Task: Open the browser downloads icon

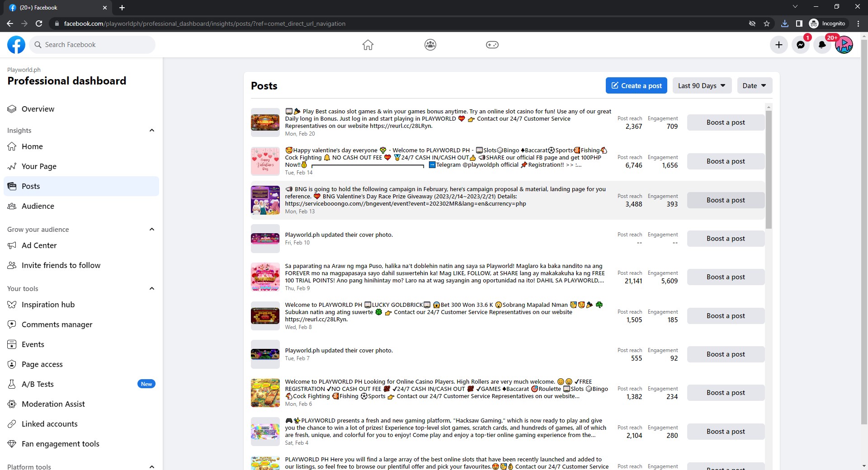Action: point(785,23)
